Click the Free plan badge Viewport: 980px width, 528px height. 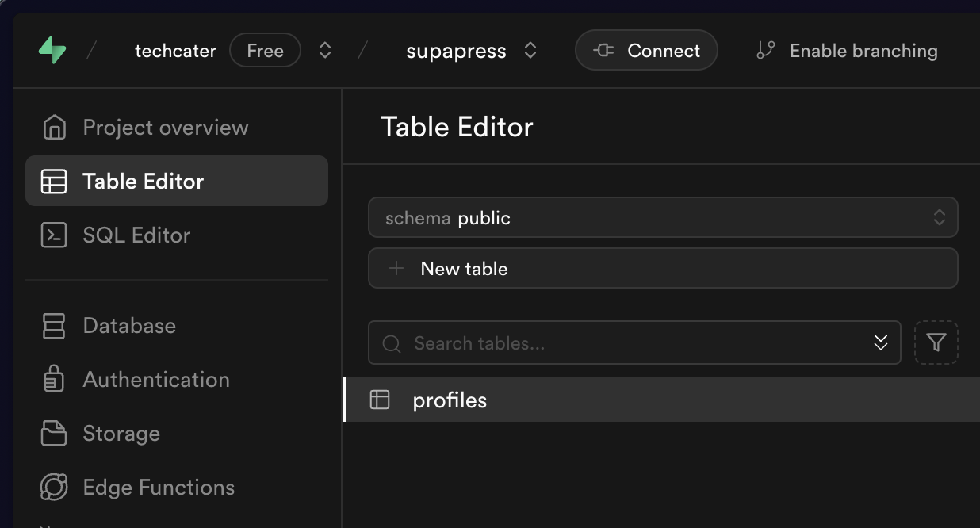[x=265, y=49]
